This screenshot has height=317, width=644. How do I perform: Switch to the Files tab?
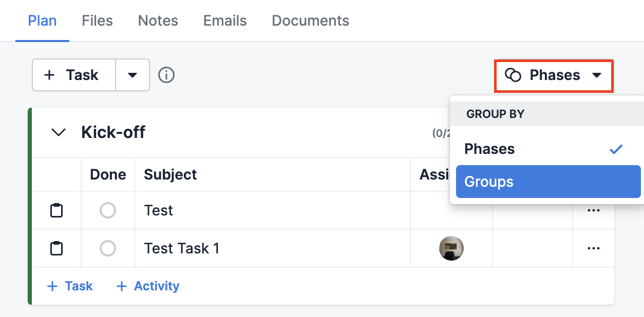tap(97, 21)
